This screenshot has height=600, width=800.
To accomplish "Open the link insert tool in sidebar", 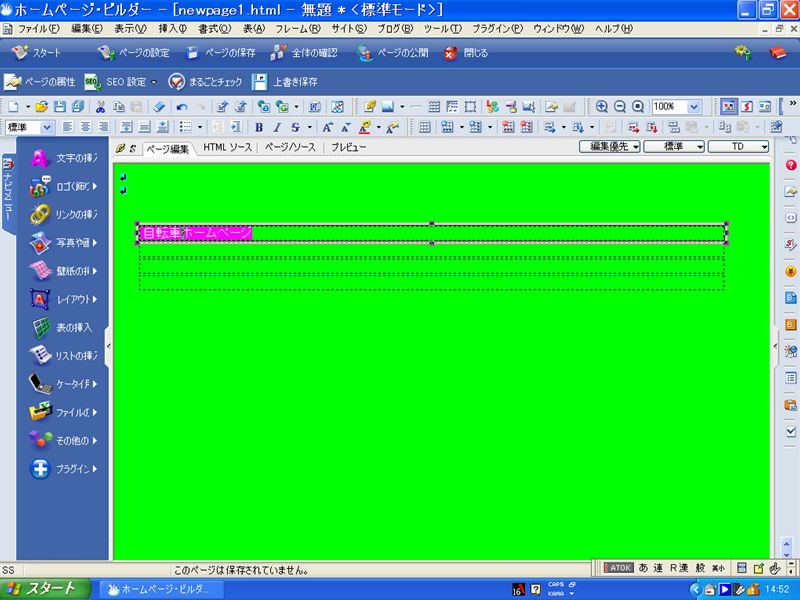I will pos(40,213).
